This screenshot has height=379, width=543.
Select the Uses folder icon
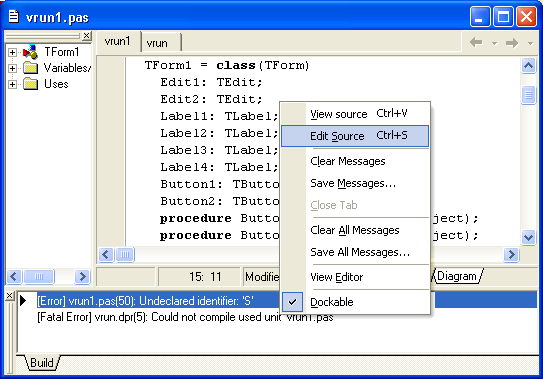30,84
